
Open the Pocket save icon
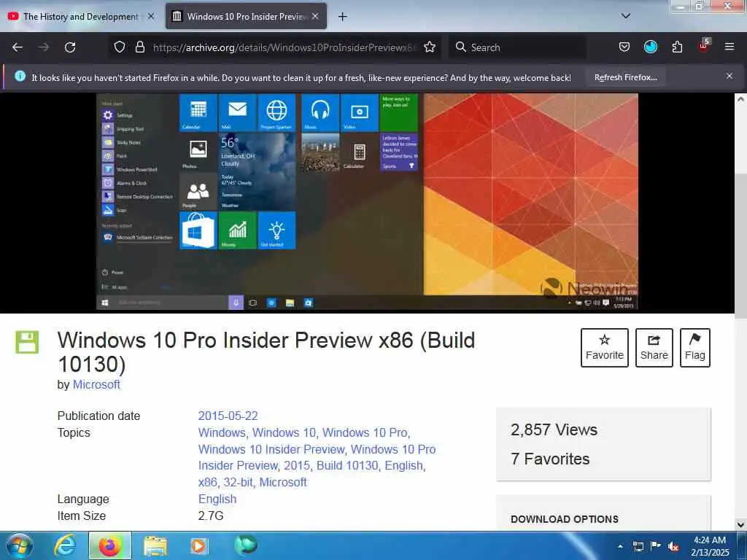[x=624, y=47]
